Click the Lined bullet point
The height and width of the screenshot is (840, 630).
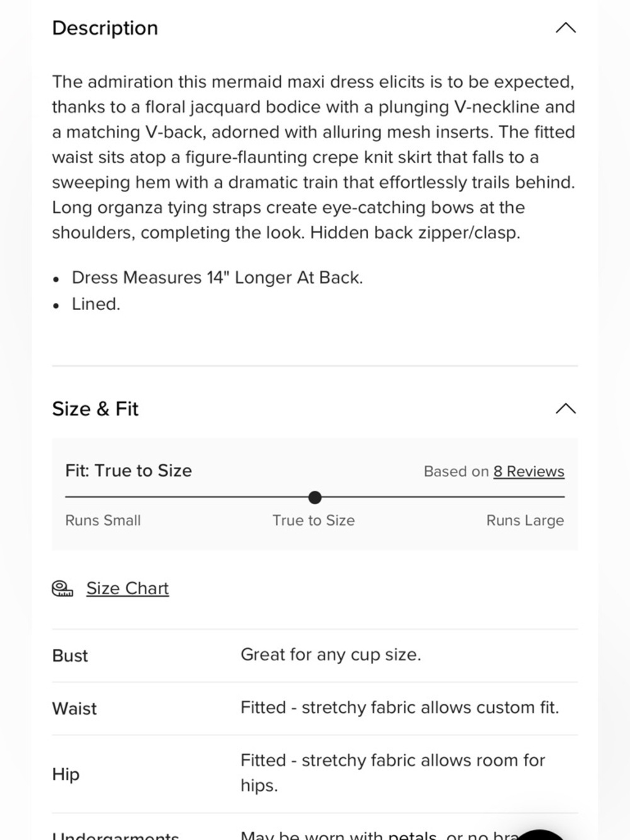pyautogui.click(x=96, y=304)
